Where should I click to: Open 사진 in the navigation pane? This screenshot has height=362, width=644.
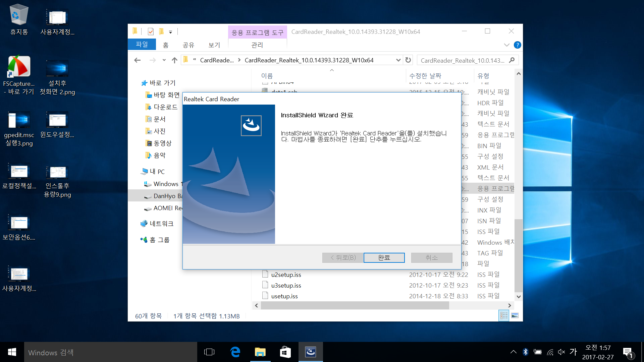coord(156,131)
